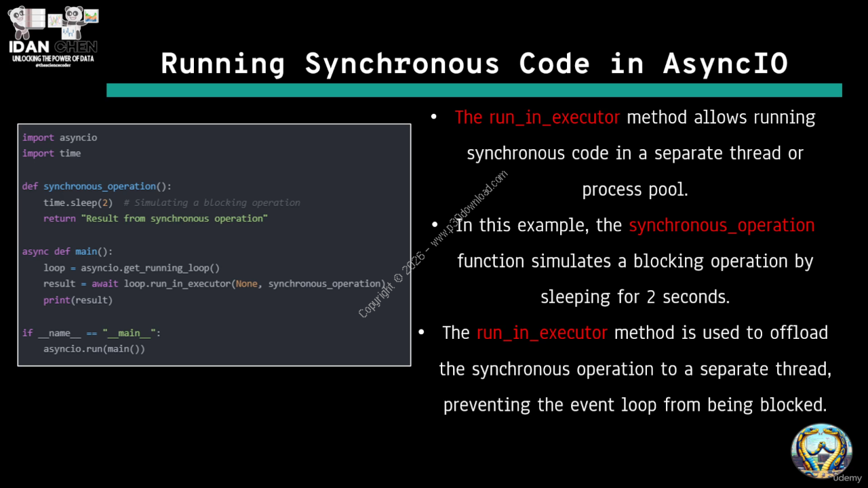Click the red synchronous_operation term in bullet
The image size is (868, 488).
722,225
